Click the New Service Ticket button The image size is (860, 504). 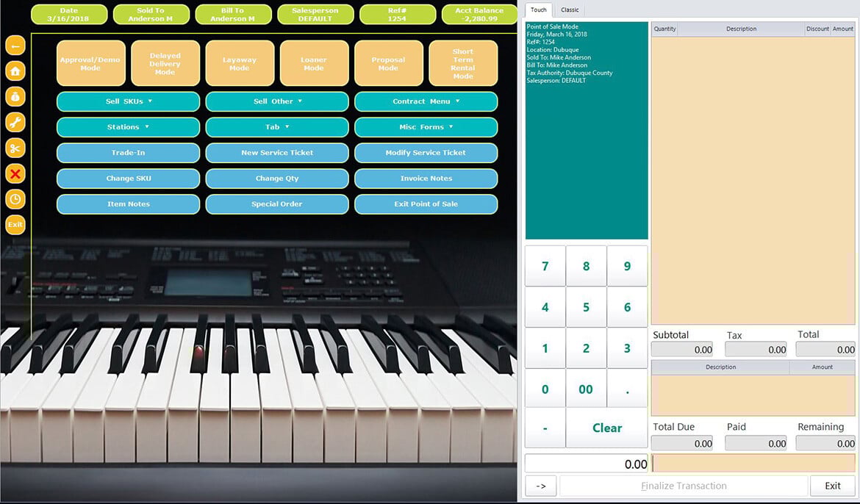tap(277, 153)
